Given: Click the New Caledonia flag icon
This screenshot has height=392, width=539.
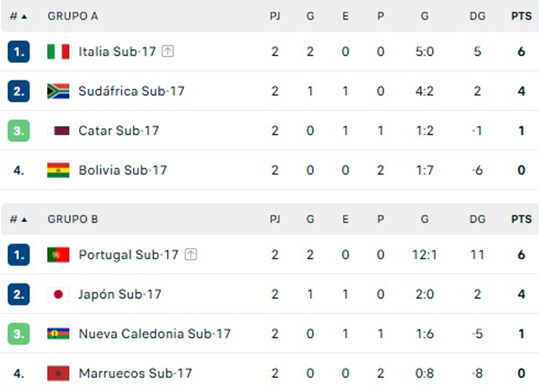Looking at the screenshot, I should click(58, 334).
